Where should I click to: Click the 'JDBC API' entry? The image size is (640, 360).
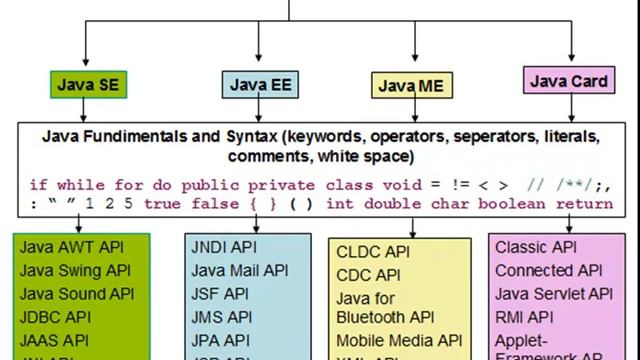(56, 317)
